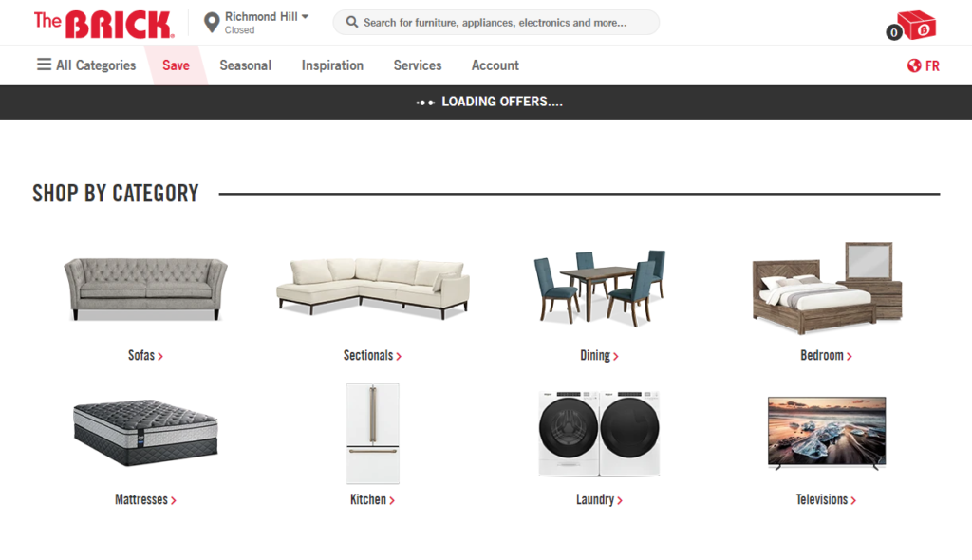The height and width of the screenshot is (560, 972).
Task: Open the Account menu
Action: pyautogui.click(x=495, y=65)
